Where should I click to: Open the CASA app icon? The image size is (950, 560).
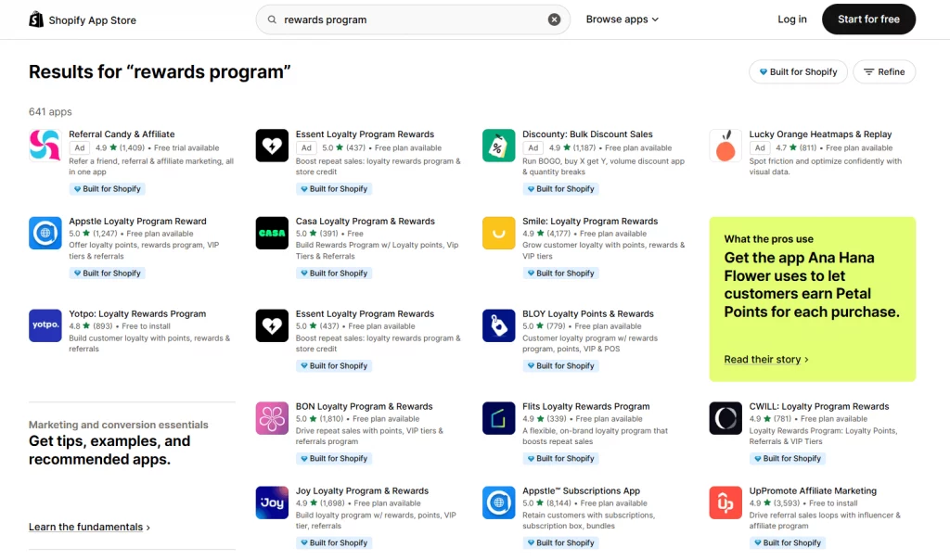[x=272, y=233]
